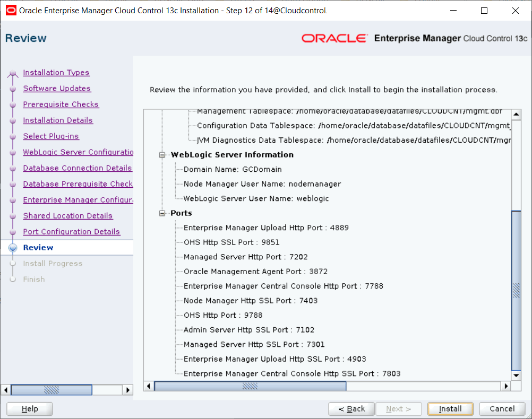Go to the Software Updates step
Image resolution: width=532 pixels, height=419 pixels.
click(x=57, y=89)
